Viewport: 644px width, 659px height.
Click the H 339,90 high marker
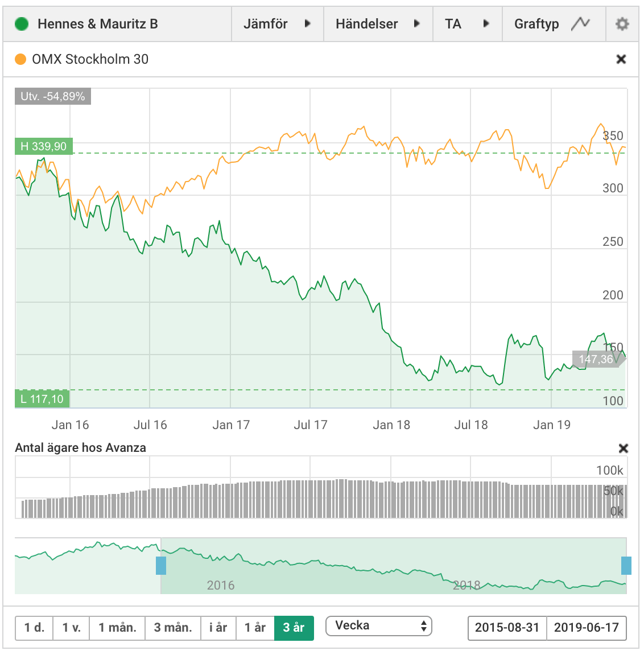coord(44,146)
